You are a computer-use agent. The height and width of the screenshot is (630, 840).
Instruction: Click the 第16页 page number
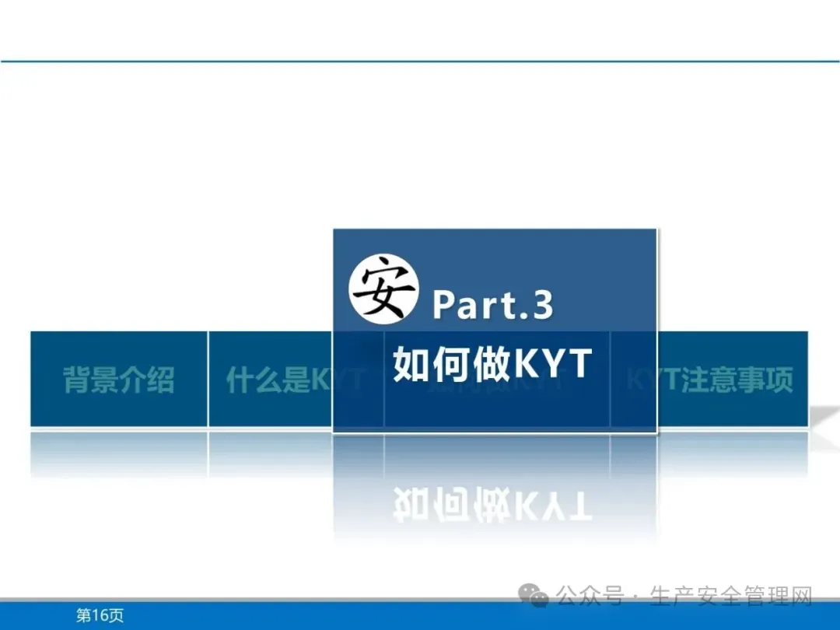pyautogui.click(x=100, y=615)
